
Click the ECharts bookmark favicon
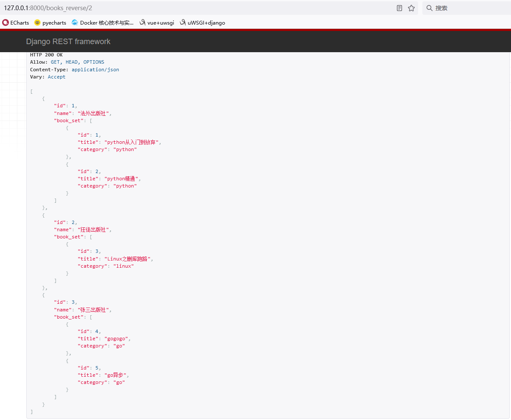tap(6, 22)
